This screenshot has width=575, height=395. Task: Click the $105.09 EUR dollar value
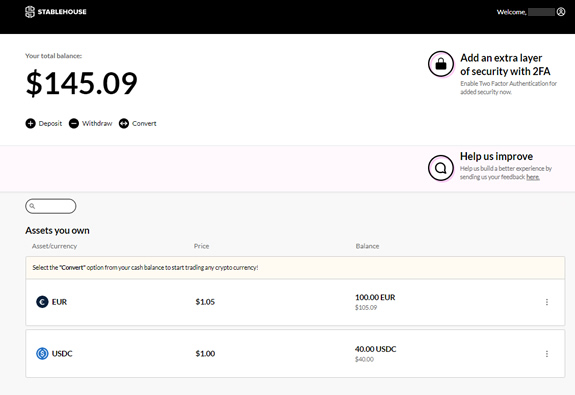click(x=366, y=307)
